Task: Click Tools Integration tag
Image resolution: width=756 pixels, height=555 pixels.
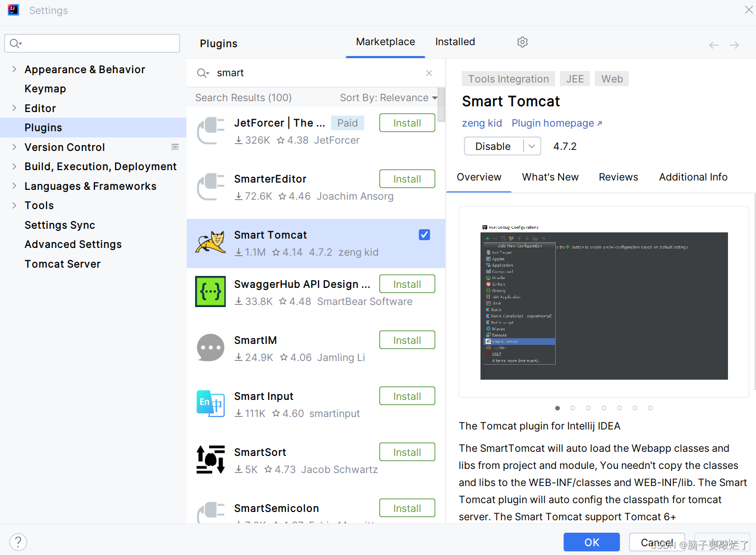Action: (508, 79)
